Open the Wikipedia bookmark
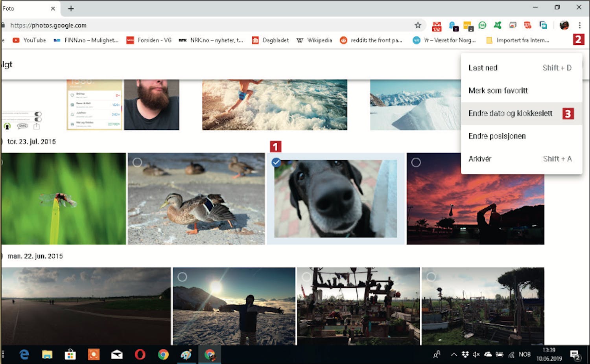 pyautogui.click(x=314, y=40)
